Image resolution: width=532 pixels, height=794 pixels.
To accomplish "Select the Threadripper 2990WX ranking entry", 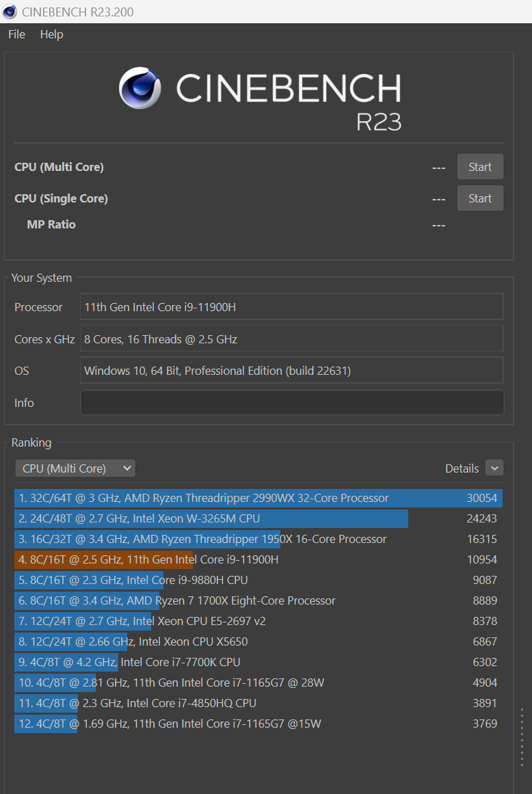I will point(258,498).
